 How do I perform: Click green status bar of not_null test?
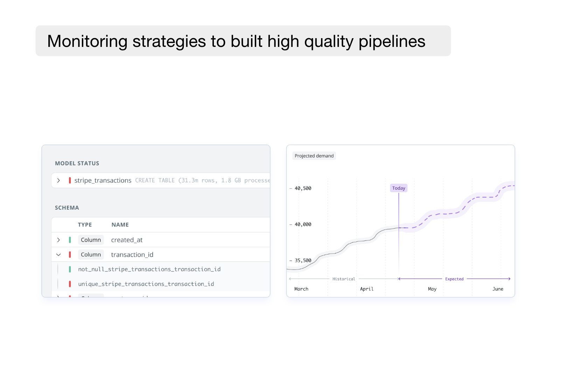[70, 269]
